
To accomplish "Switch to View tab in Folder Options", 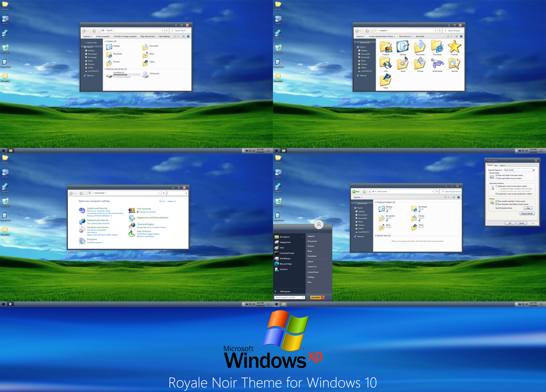I will 496,166.
